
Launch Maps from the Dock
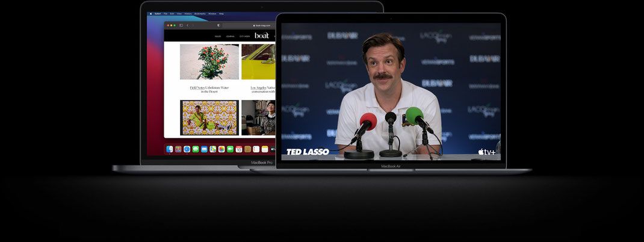click(212, 149)
